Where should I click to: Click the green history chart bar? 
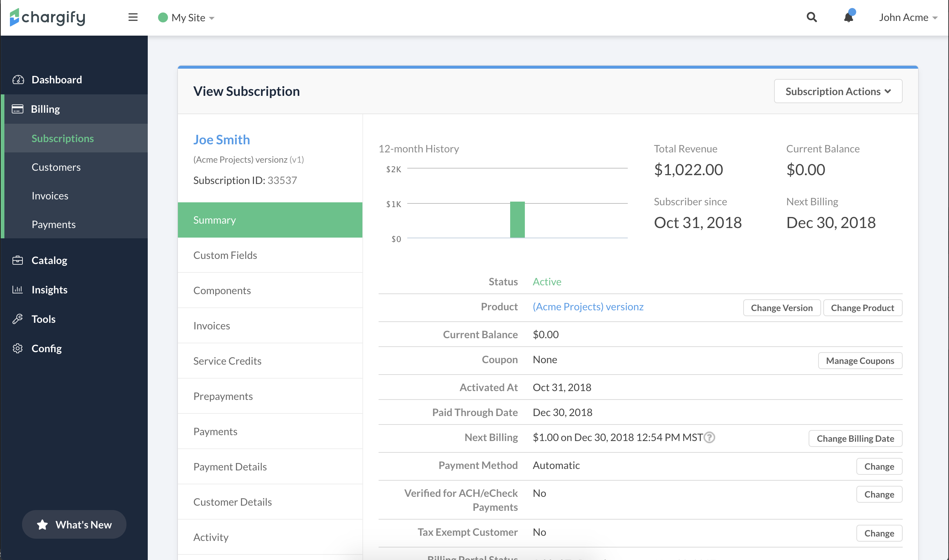(517, 220)
